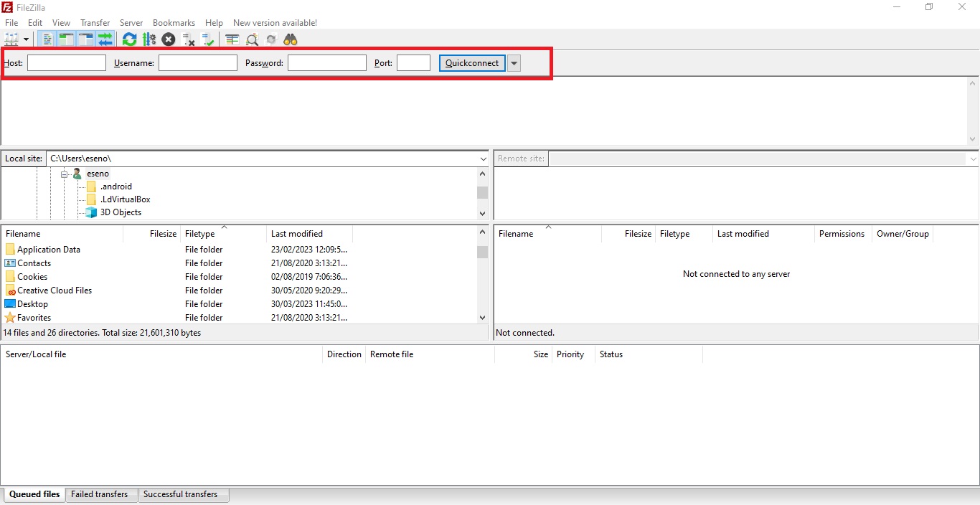The width and height of the screenshot is (980, 505).
Task: Click the FileZilla application icon in title bar
Action: coord(7,6)
